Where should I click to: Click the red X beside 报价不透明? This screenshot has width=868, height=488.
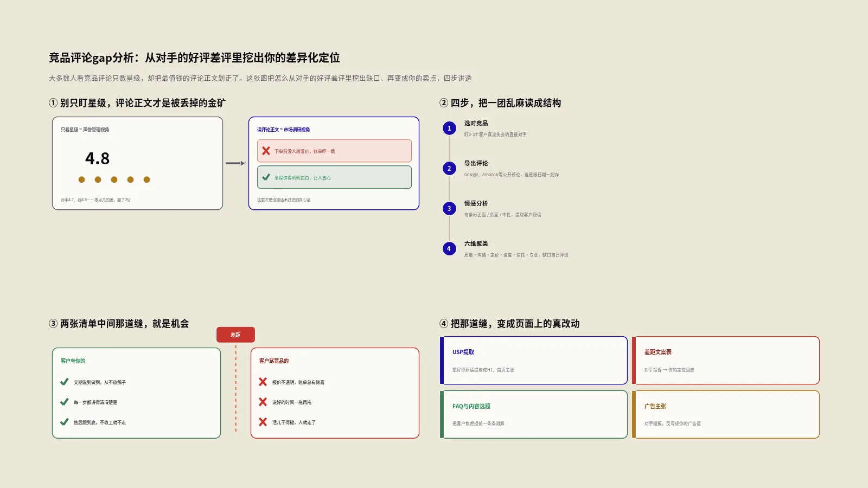[x=263, y=382]
